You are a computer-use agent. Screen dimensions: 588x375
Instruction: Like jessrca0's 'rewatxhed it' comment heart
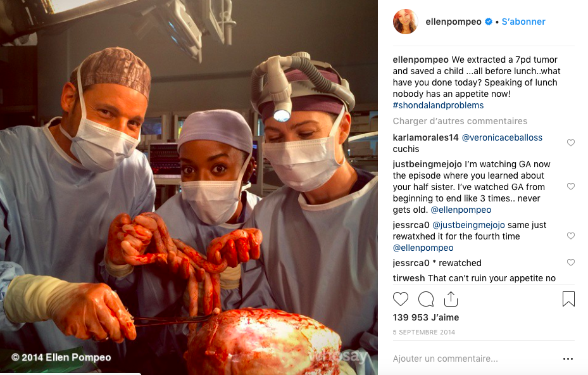coord(571,236)
